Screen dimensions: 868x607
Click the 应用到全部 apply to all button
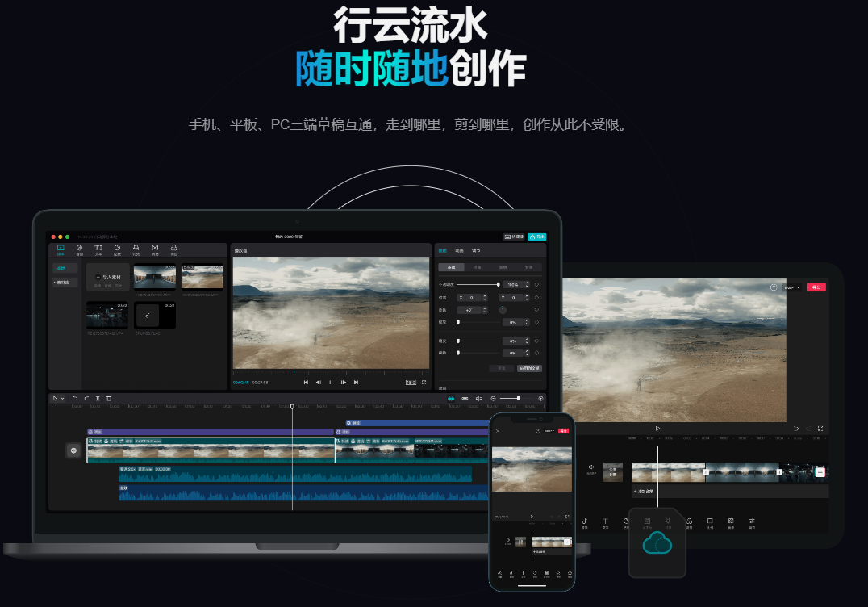(529, 368)
